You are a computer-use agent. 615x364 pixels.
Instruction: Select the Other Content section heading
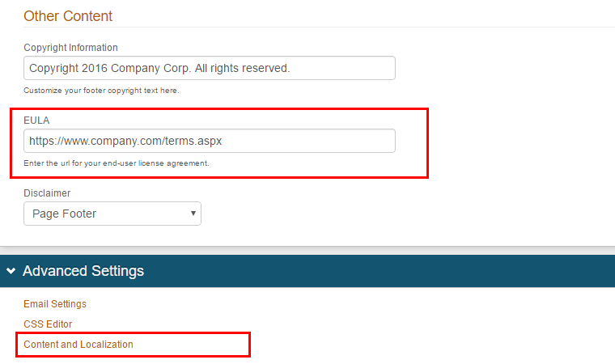(x=68, y=16)
